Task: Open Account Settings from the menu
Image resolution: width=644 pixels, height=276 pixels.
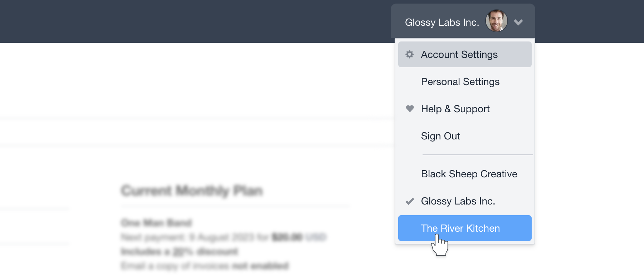Action: pos(465,54)
